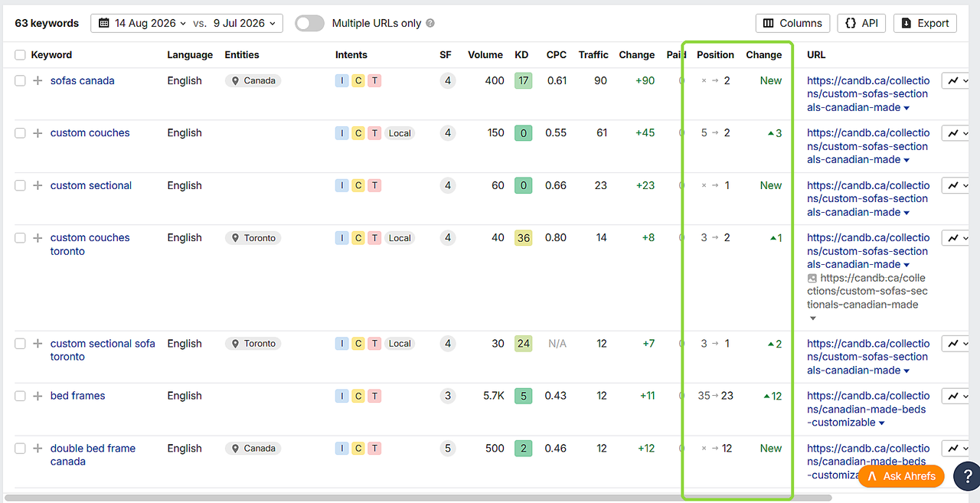Sort by KD column header

click(521, 55)
